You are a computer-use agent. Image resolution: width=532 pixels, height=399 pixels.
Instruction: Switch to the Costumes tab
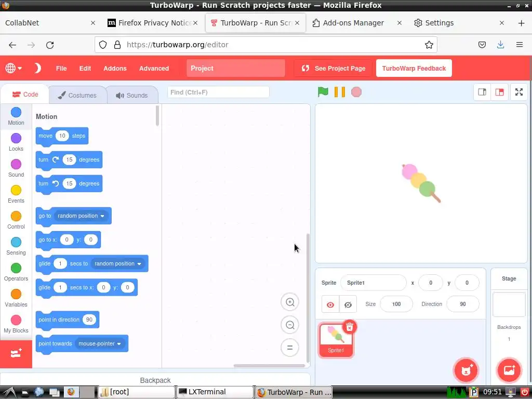(x=77, y=96)
